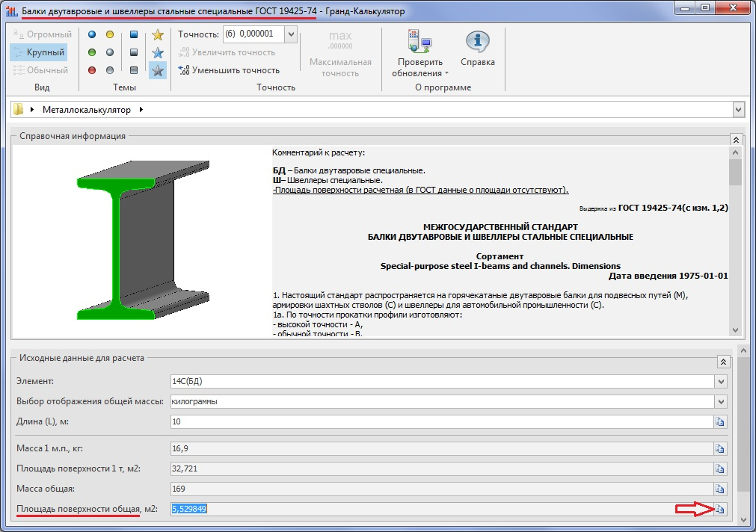Choose the gray ball theme beside green
The height and width of the screenshot is (532, 756).
[110, 52]
